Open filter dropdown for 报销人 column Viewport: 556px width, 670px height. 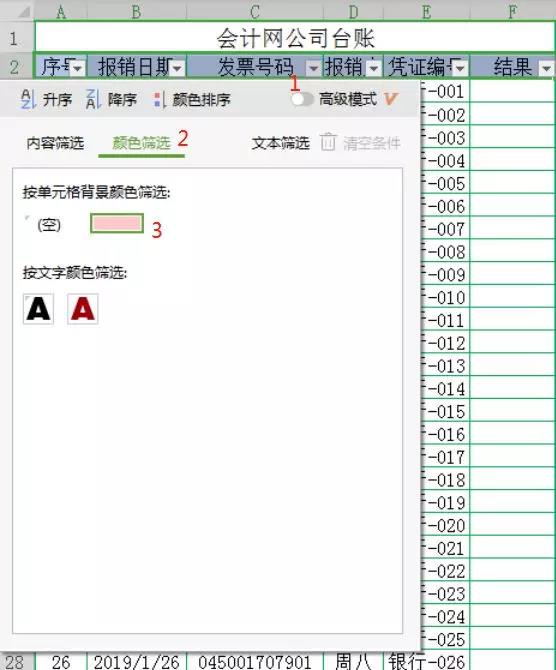tap(374, 68)
